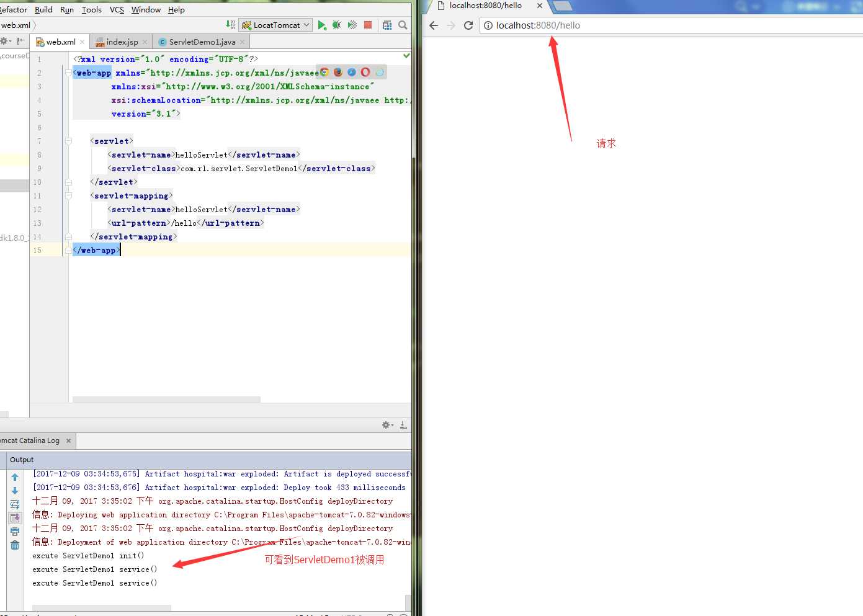Click web.xml in the breadcrumb bar
Viewport: 863px width, 616px height.
16,25
